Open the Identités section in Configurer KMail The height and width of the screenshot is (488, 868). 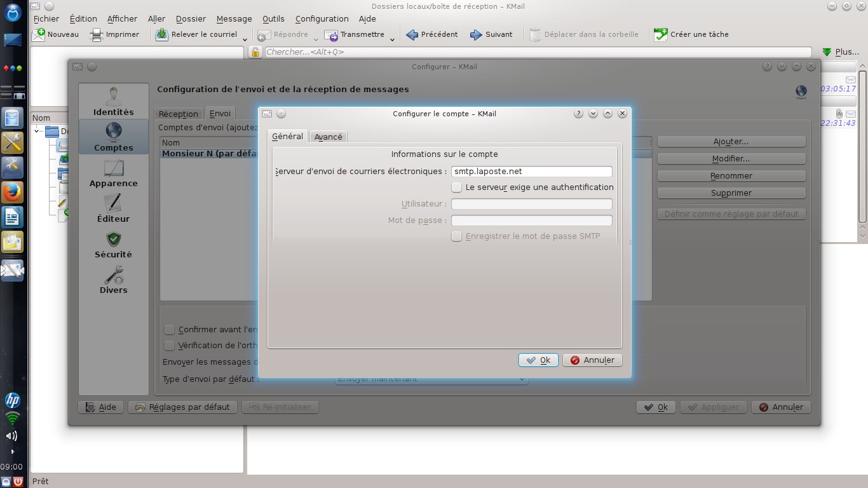tap(113, 102)
